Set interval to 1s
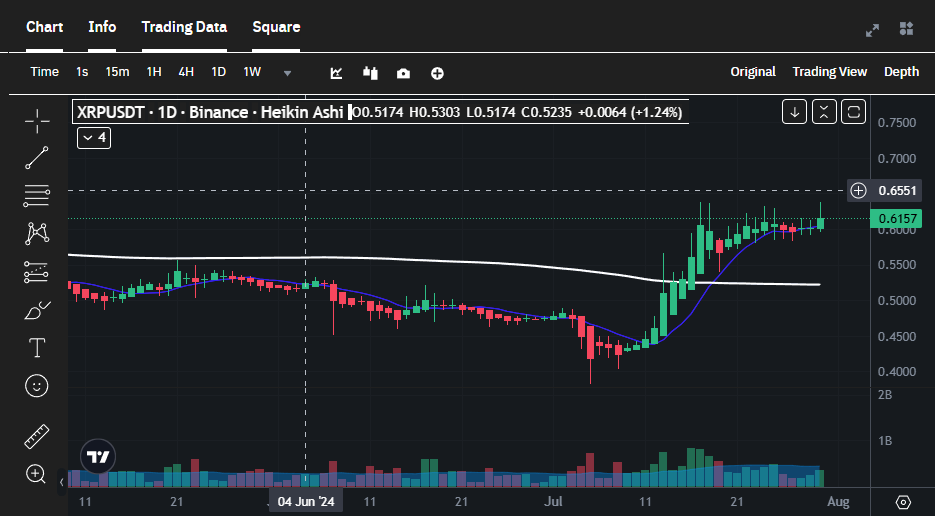935x516 pixels. (82, 72)
